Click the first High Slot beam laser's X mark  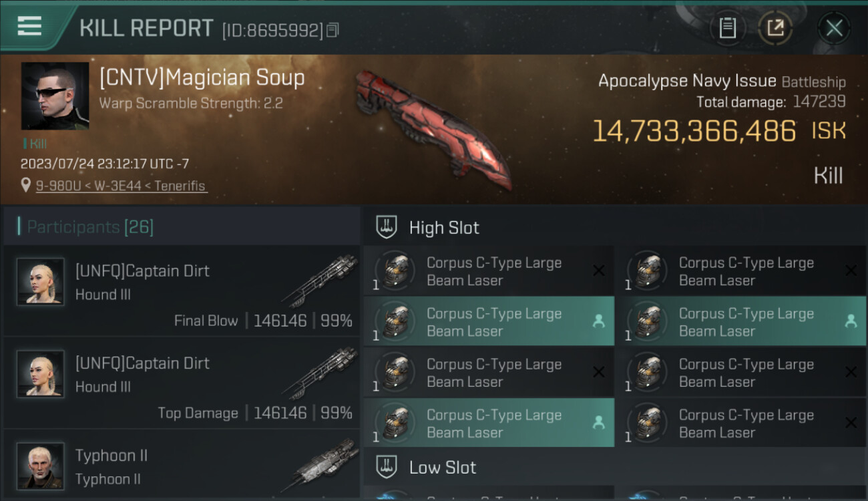pos(598,271)
